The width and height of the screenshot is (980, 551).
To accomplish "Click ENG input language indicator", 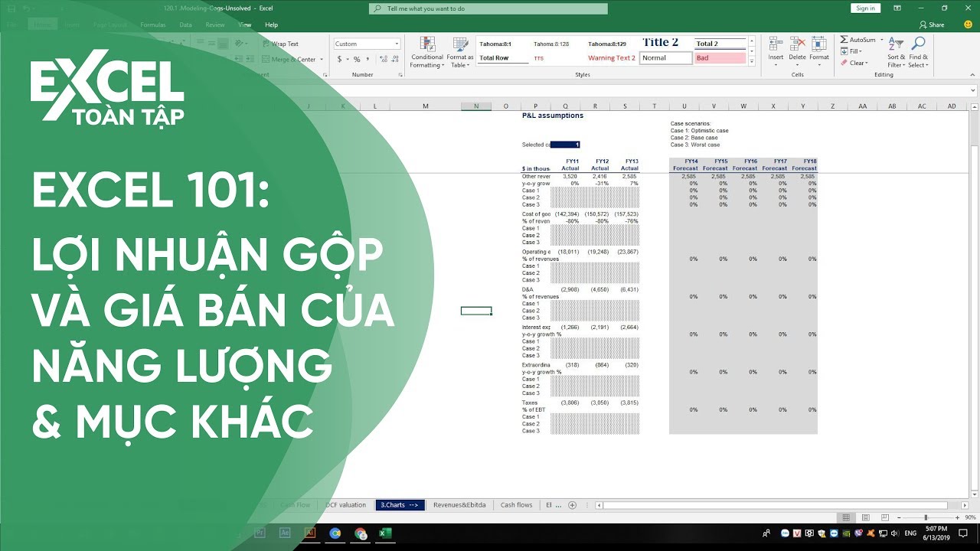I will (x=910, y=533).
